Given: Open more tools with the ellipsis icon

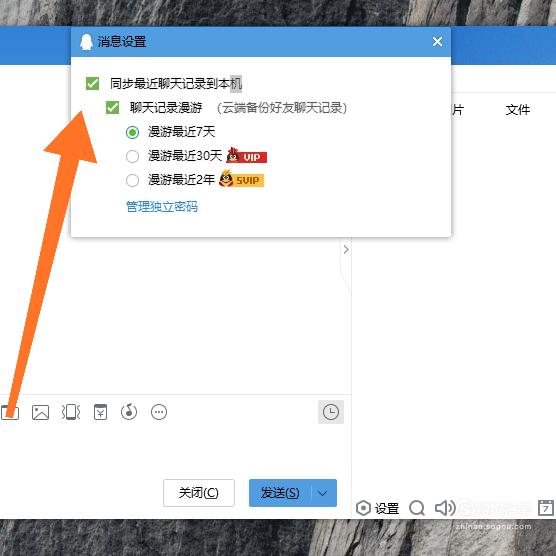Looking at the screenshot, I should pyautogui.click(x=159, y=412).
